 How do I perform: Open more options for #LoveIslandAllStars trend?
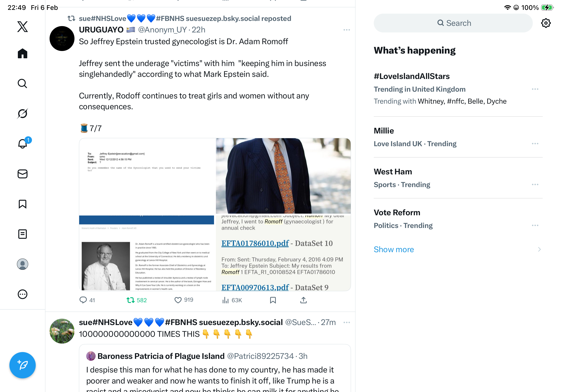(535, 89)
